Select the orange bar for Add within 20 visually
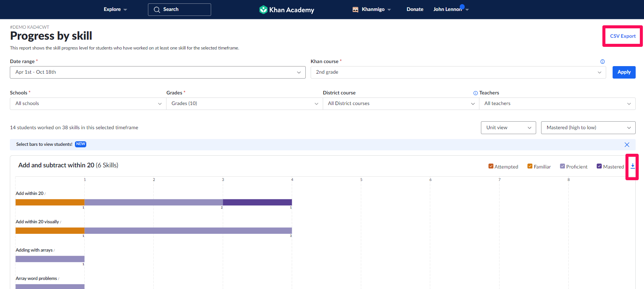Image resolution: width=644 pixels, height=289 pixels. pos(50,230)
